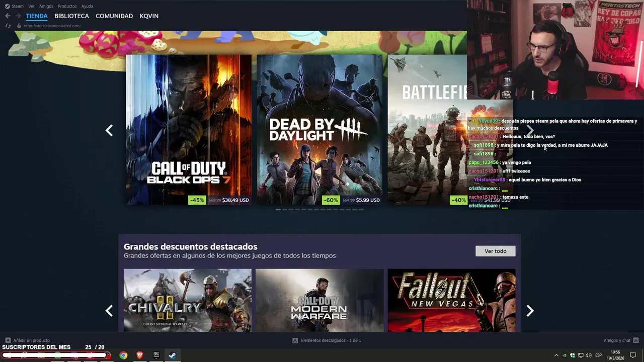Open the Call of Duty Modern Warfare tile
Image resolution: width=644 pixels, height=362 pixels.
[x=319, y=300]
